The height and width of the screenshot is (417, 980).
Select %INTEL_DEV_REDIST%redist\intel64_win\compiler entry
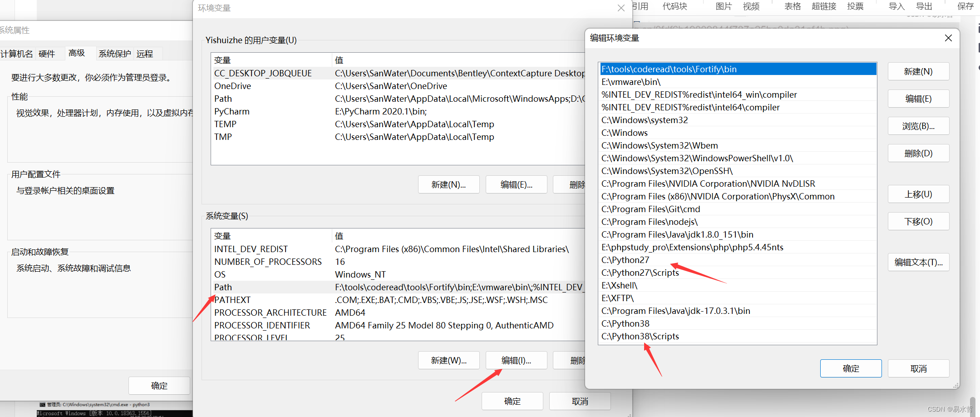(738, 94)
